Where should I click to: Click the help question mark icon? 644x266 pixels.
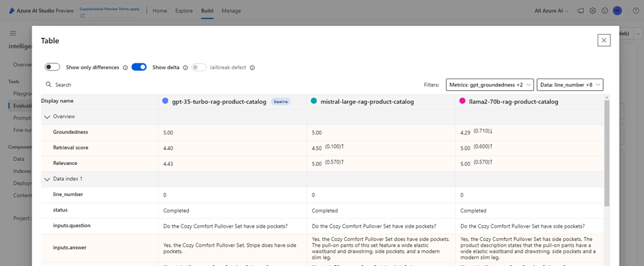[635, 11]
